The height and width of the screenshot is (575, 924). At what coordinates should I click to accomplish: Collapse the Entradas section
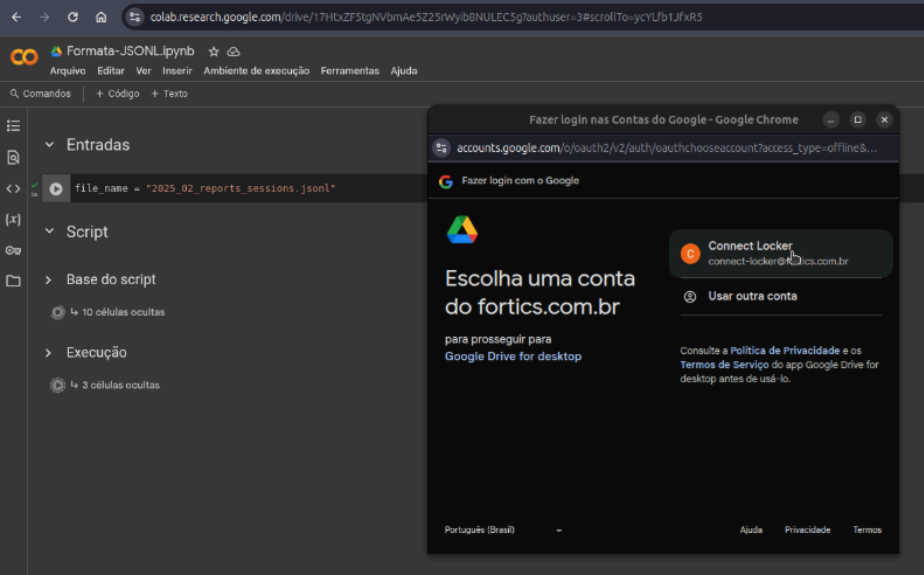coord(50,145)
